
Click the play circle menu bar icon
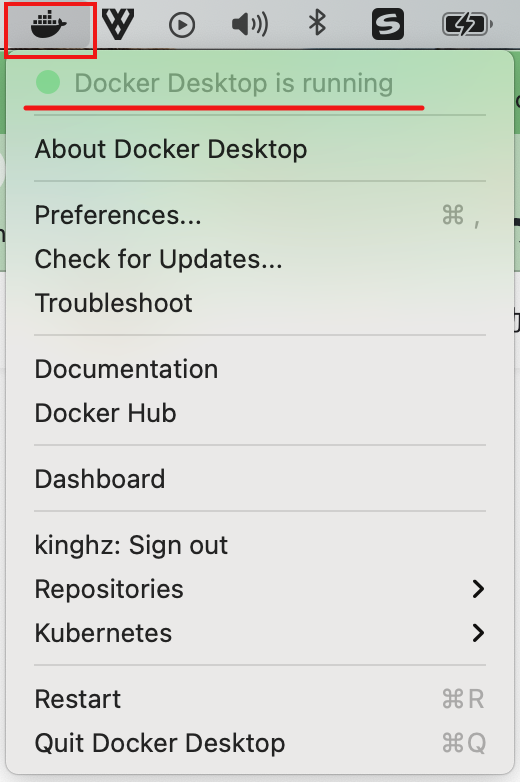click(181, 24)
